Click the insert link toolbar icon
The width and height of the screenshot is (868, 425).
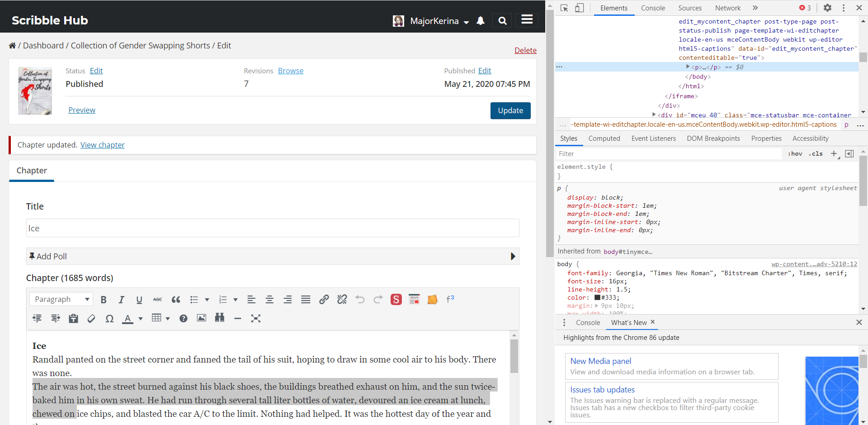coord(324,300)
